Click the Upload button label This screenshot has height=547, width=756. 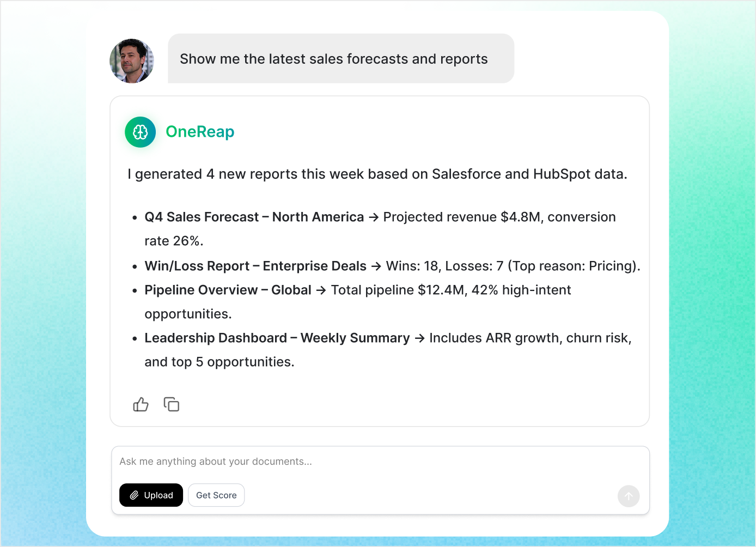coord(158,495)
